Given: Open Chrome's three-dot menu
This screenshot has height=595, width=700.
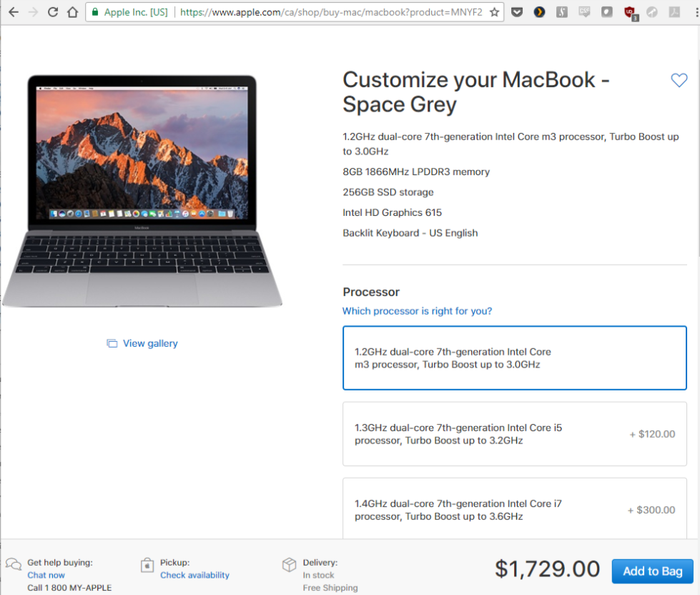Looking at the screenshot, I should pyautogui.click(x=696, y=12).
